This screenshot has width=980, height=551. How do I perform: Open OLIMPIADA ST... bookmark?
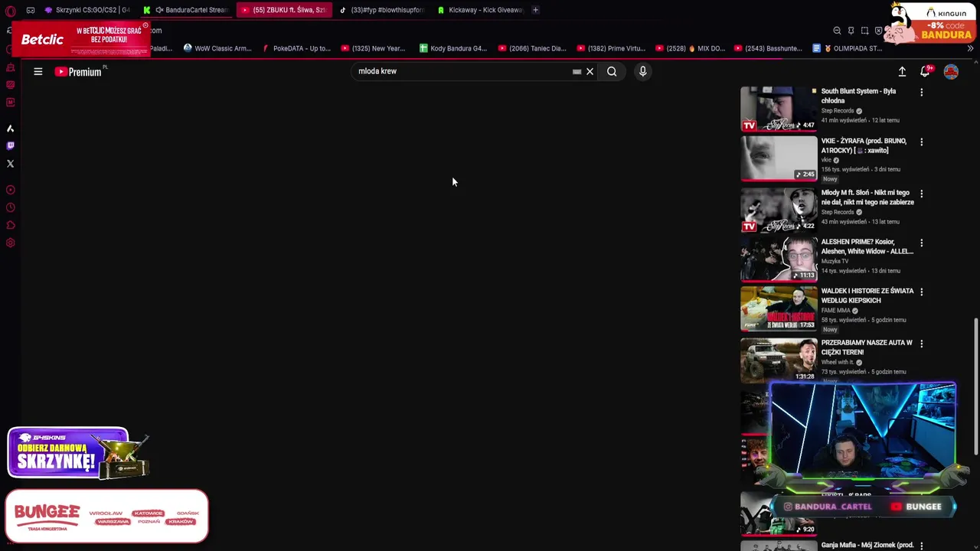(848, 48)
